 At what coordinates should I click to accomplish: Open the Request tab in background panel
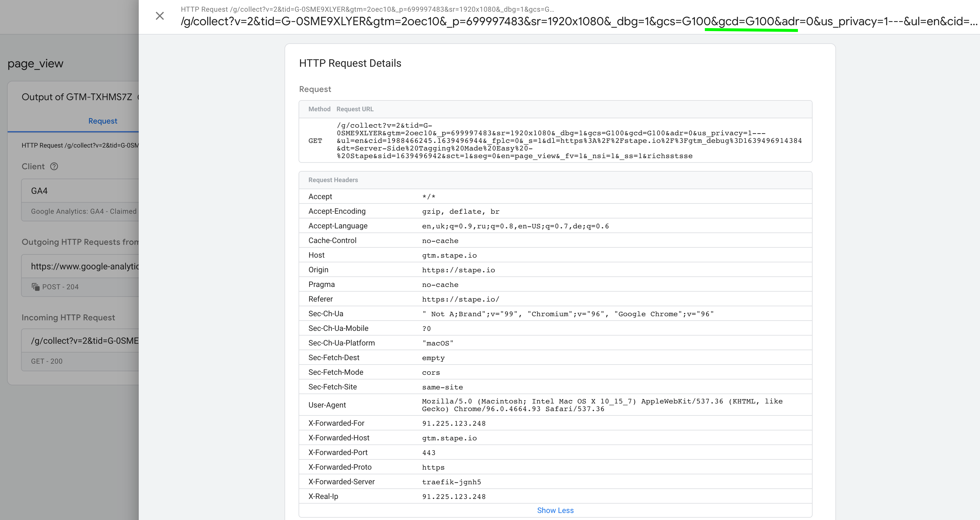click(103, 121)
